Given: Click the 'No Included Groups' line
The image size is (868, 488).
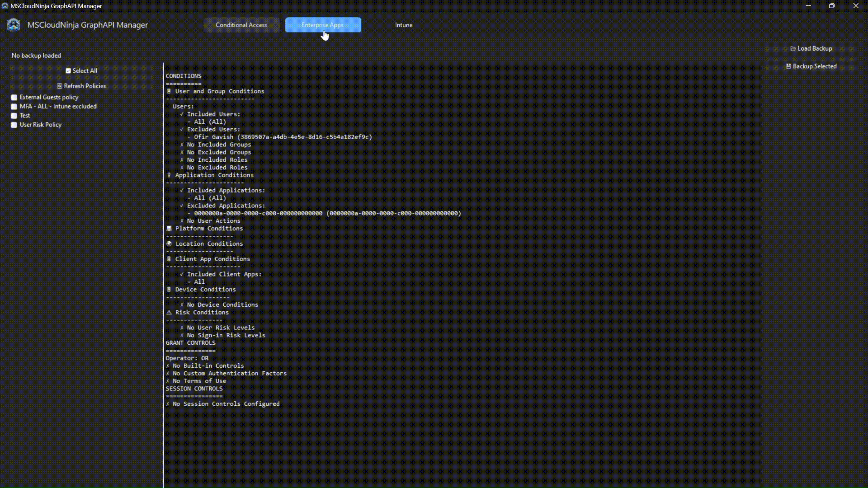Looking at the screenshot, I should 216,145.
